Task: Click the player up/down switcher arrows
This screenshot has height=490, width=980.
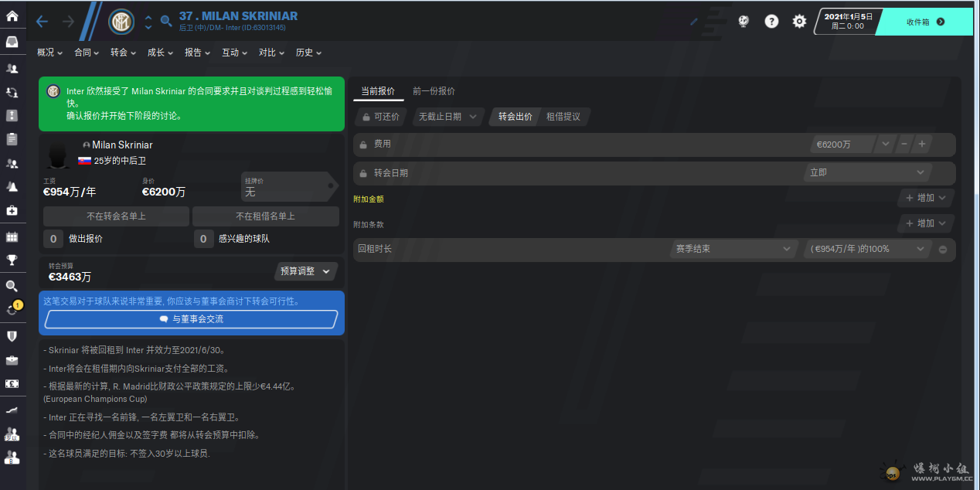Action: pos(148,22)
